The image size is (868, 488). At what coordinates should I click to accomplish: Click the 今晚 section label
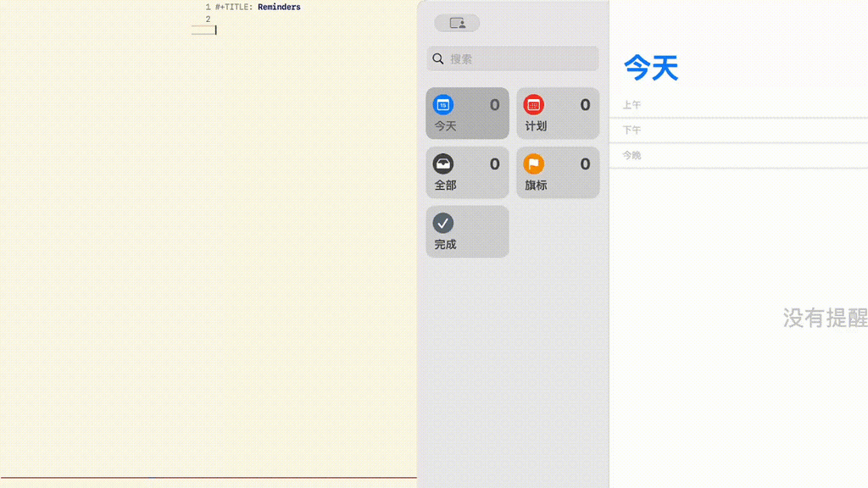pyautogui.click(x=630, y=154)
